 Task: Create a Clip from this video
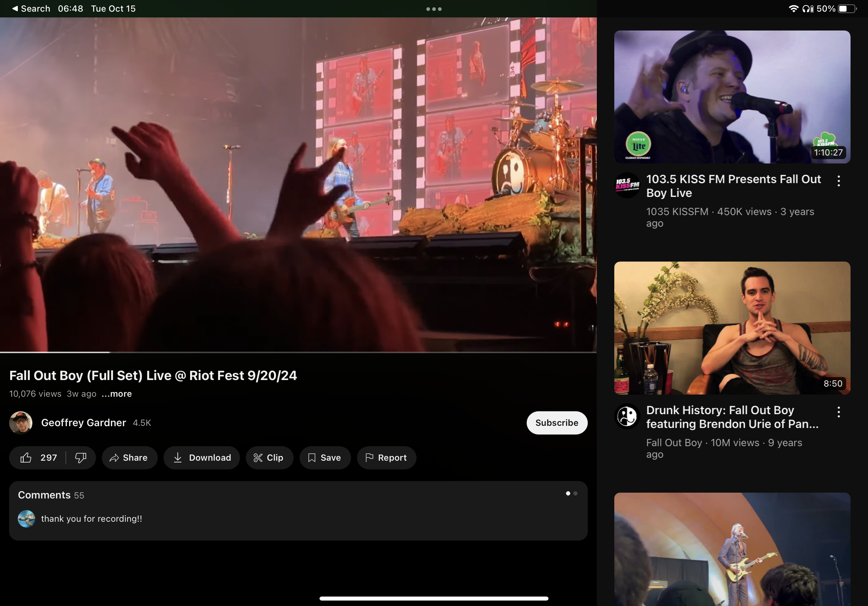pos(269,457)
